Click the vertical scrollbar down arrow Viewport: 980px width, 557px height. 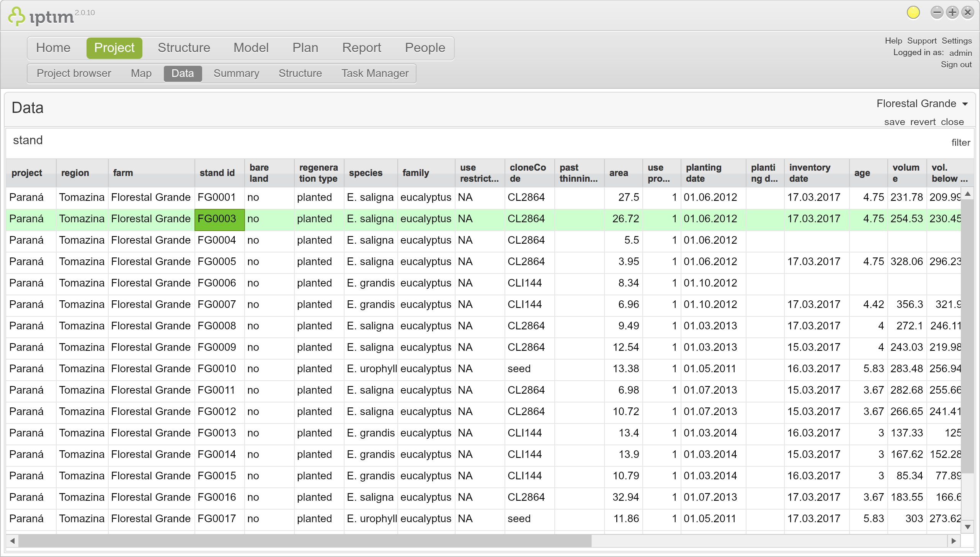(x=967, y=527)
